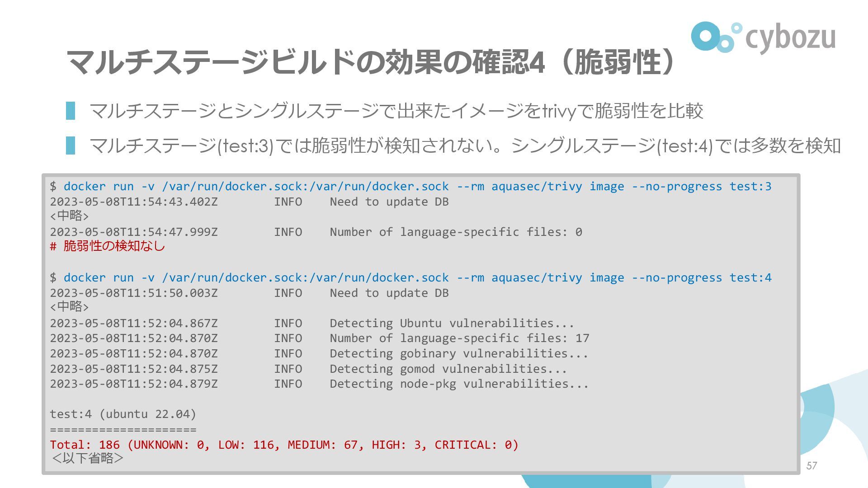Click the blue bullet marker of second bullet
Viewport: 868px width, 488px height.
pyautogui.click(x=71, y=145)
